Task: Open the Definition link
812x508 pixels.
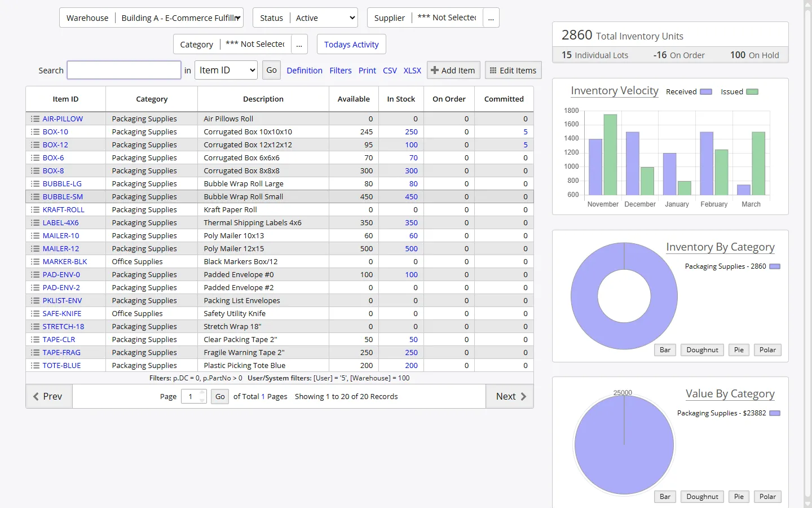Action: 304,71
